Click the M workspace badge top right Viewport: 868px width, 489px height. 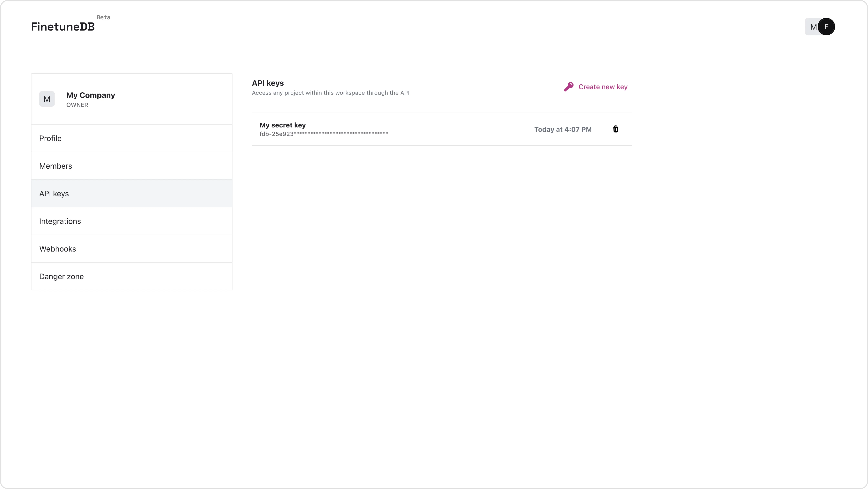(x=812, y=27)
